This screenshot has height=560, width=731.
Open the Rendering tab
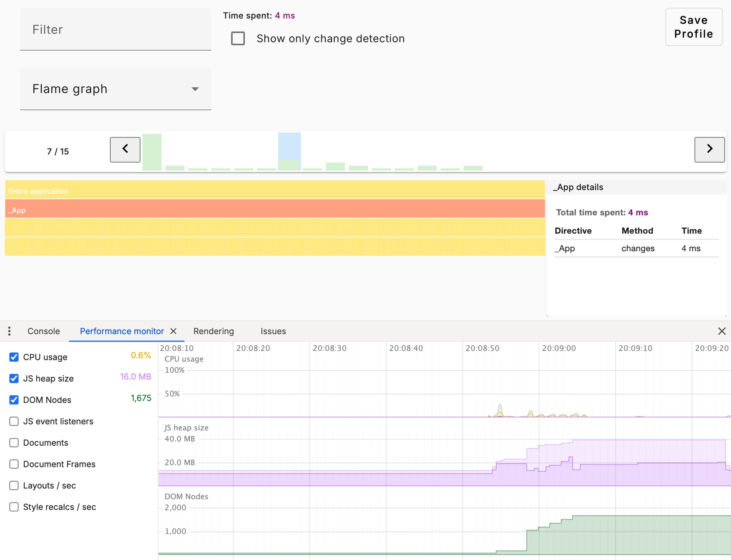(x=213, y=331)
